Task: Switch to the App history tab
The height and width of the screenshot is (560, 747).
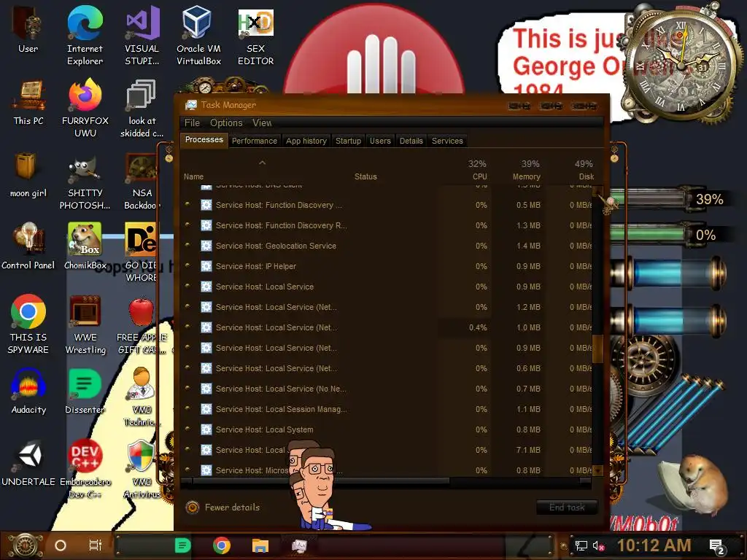Action: pyautogui.click(x=306, y=141)
